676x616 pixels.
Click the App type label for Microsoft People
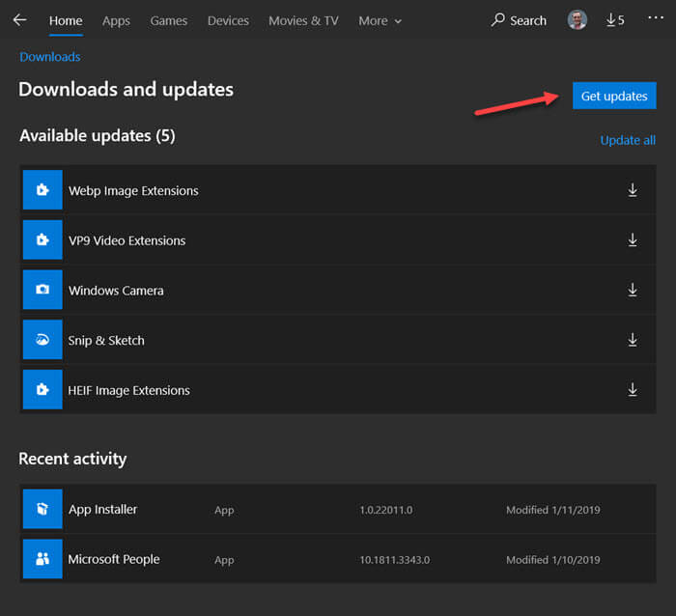click(224, 560)
